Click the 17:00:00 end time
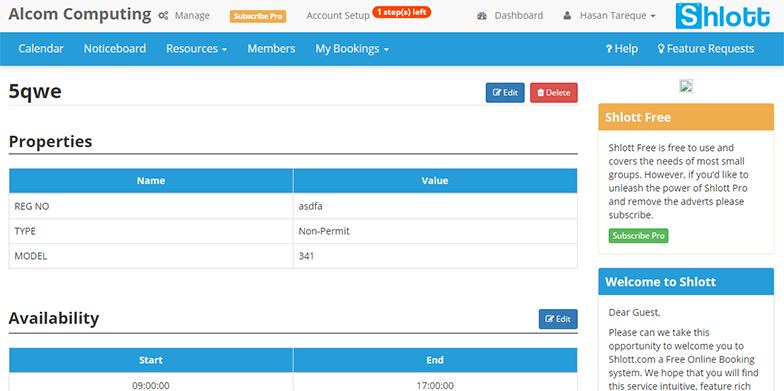This screenshot has width=784, height=391. pyautogui.click(x=435, y=386)
